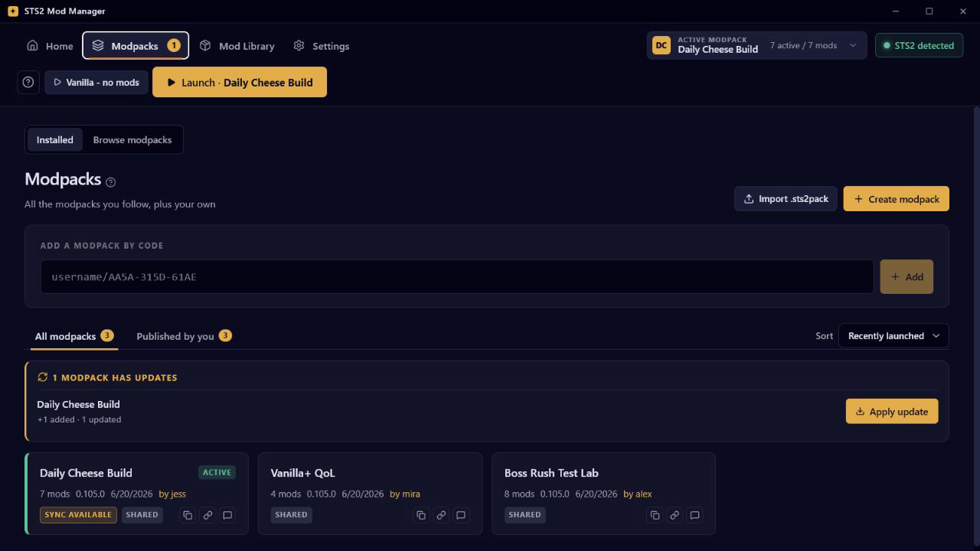
Task: Open the Daily Cheese Build card
Action: coord(136,494)
